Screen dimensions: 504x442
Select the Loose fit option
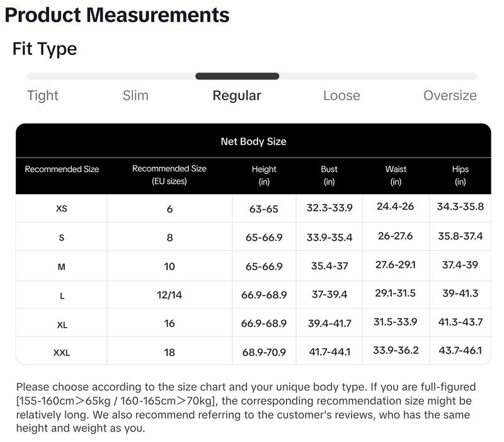click(341, 96)
